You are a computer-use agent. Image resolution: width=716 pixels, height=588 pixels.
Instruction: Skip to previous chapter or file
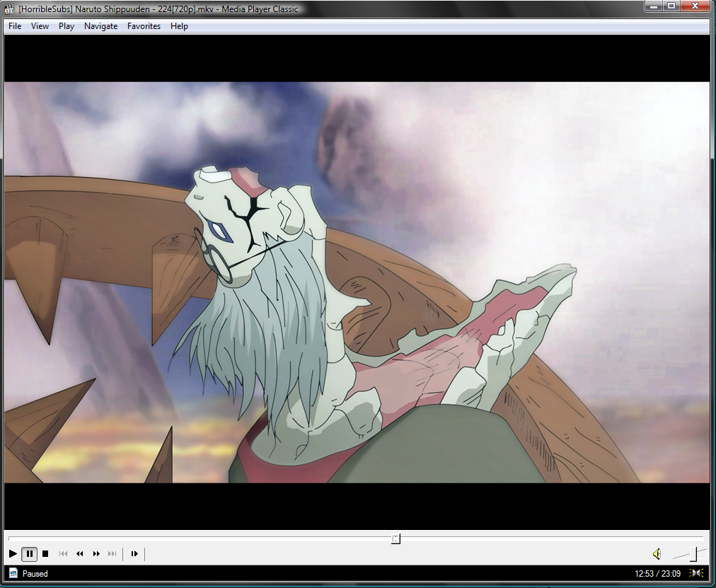[x=64, y=554]
